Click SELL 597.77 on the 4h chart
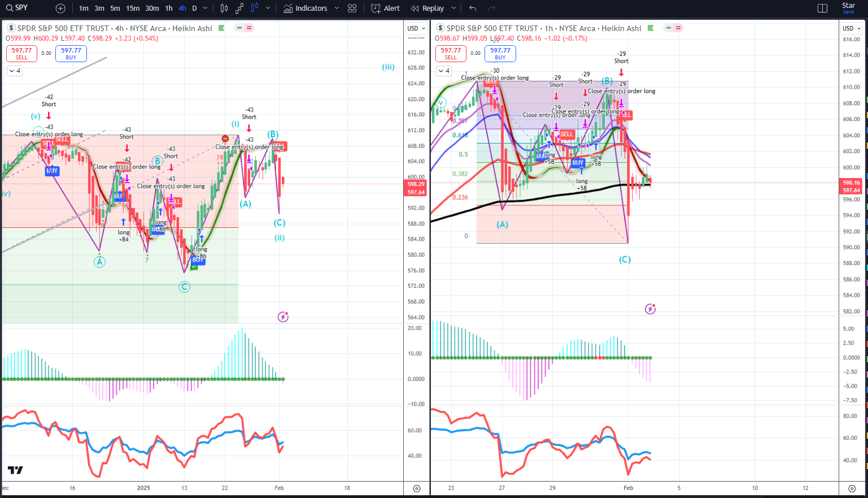 pyautogui.click(x=21, y=54)
